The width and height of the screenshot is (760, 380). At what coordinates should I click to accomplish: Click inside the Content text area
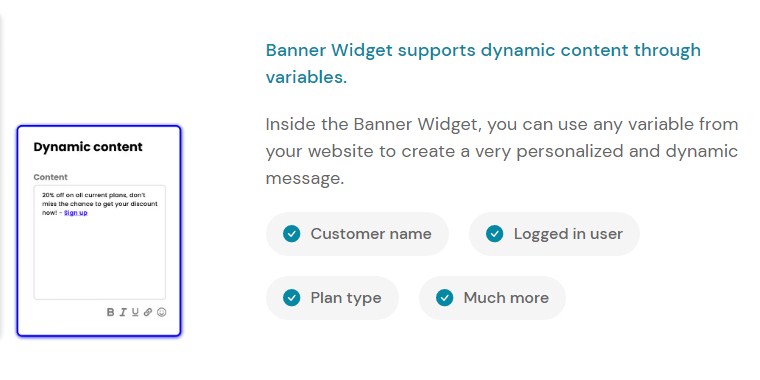(99, 242)
